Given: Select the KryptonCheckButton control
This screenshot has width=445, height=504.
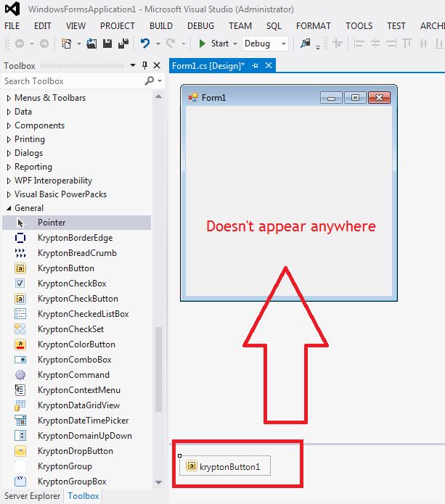Looking at the screenshot, I should pos(76,299).
